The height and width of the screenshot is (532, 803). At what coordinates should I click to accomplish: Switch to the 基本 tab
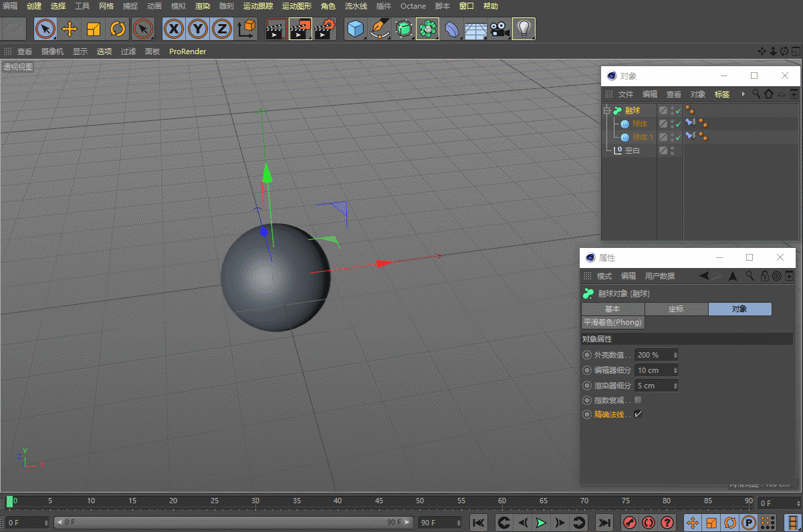pos(612,309)
